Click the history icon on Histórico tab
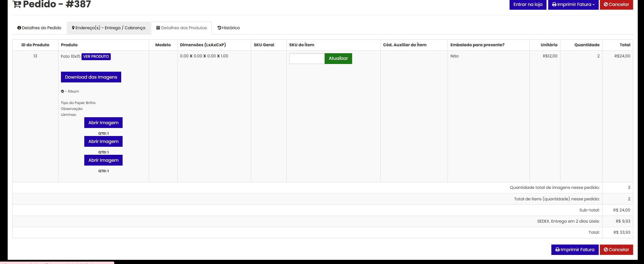Screen dimensions: 644x264 (219, 28)
